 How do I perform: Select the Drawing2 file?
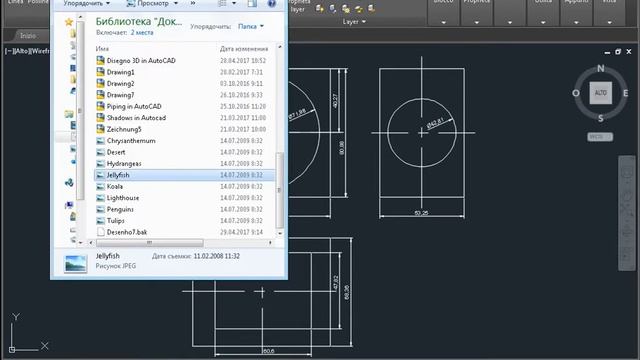tap(120, 83)
